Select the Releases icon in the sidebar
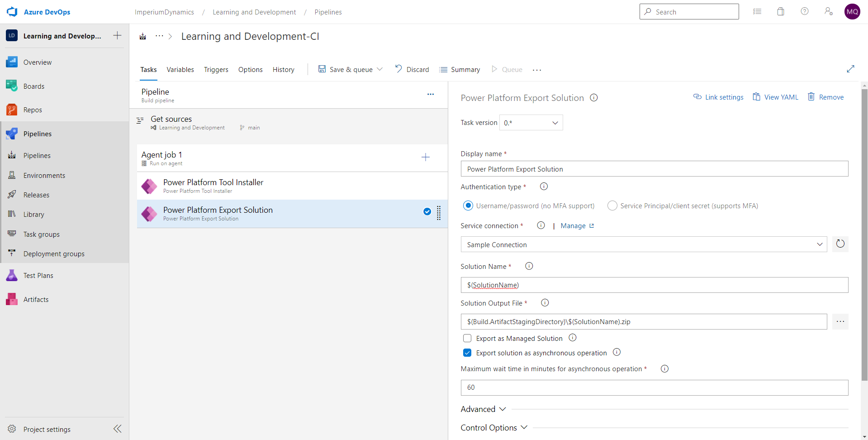 click(11, 194)
